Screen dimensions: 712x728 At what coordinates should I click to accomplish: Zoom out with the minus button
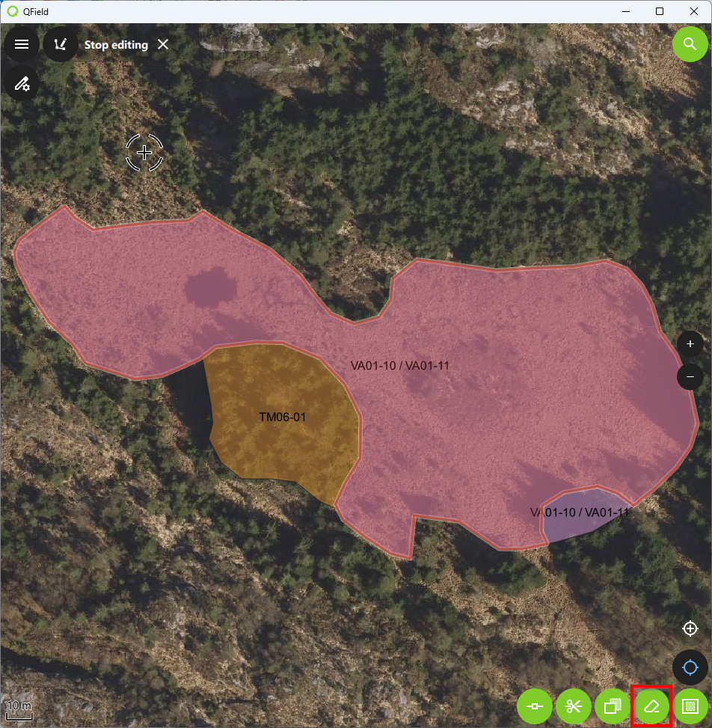690,376
